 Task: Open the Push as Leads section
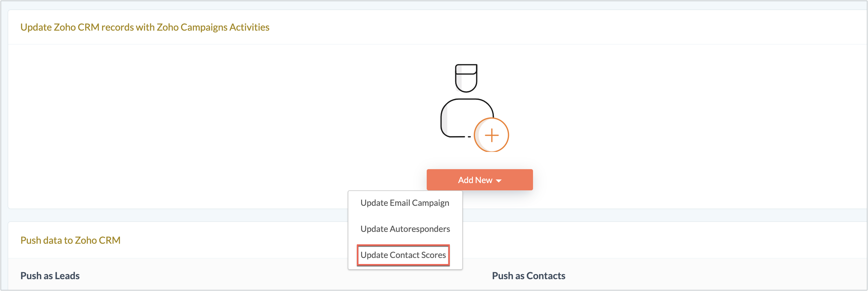point(50,276)
